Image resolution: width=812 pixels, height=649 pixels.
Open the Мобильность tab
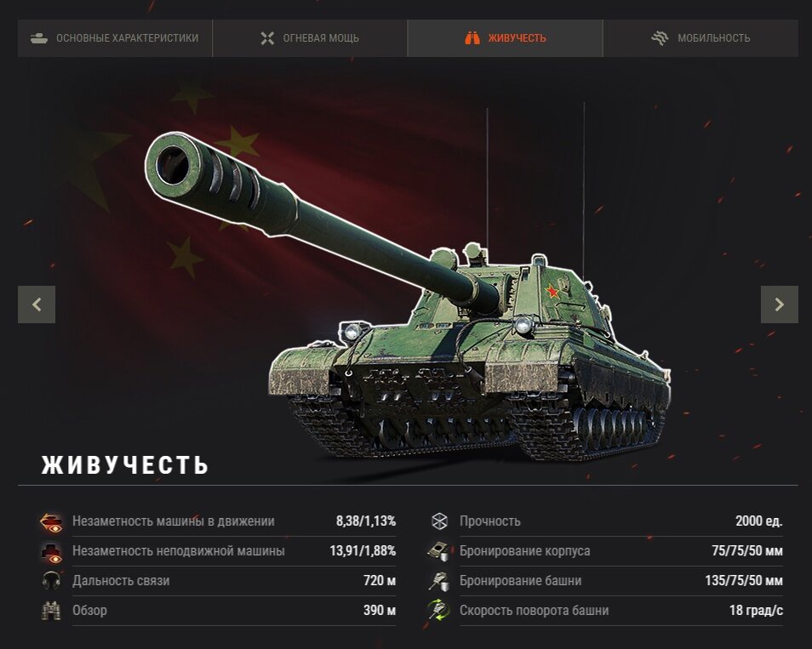point(700,38)
